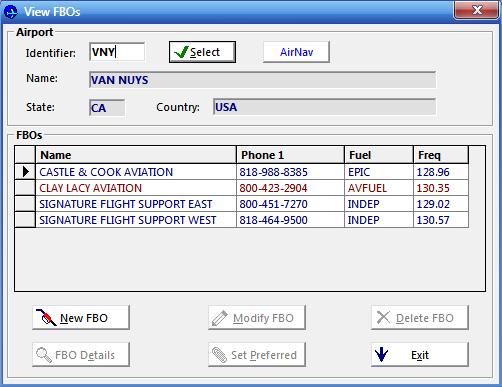Click the Freq column header
Image resolution: width=502 pixels, height=387 pixels.
point(441,155)
